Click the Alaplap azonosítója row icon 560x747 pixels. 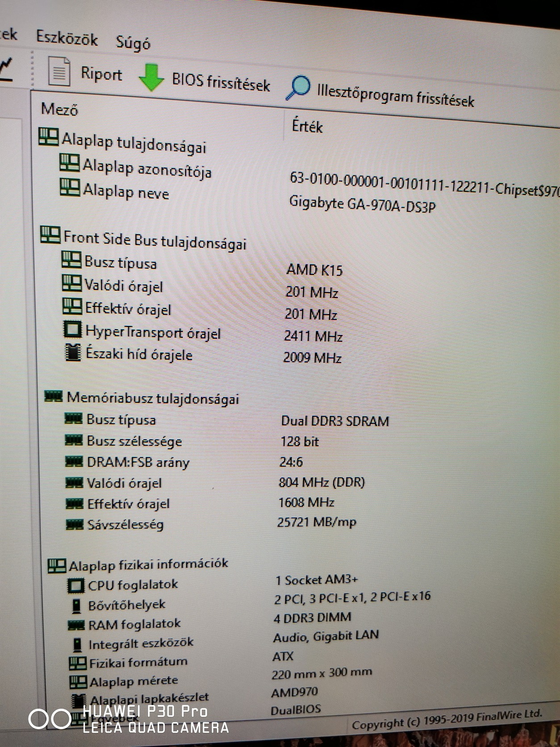70,163
